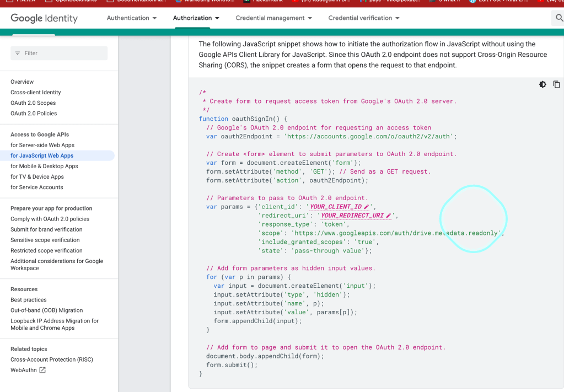Click external link icon beside WebAuthn
This screenshot has width=564, height=392.
42,370
